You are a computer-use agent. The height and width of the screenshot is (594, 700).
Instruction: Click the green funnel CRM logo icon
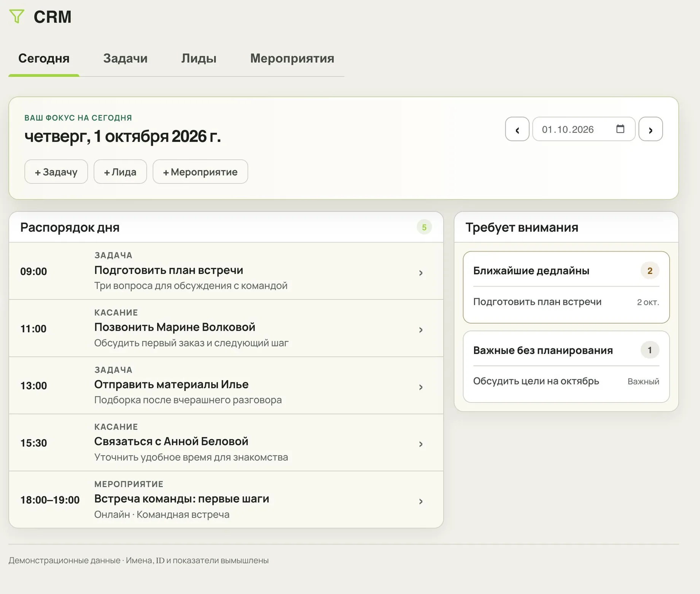17,17
